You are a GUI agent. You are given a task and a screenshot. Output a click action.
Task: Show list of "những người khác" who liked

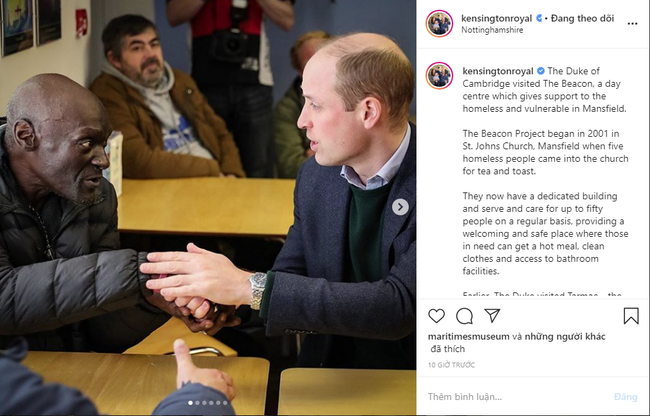[x=565, y=336]
